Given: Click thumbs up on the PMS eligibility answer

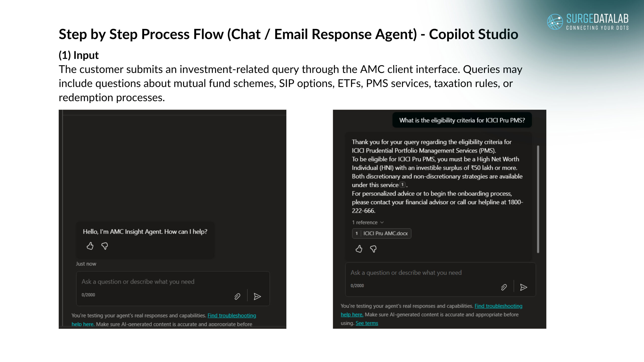Looking at the screenshot, I should [359, 249].
